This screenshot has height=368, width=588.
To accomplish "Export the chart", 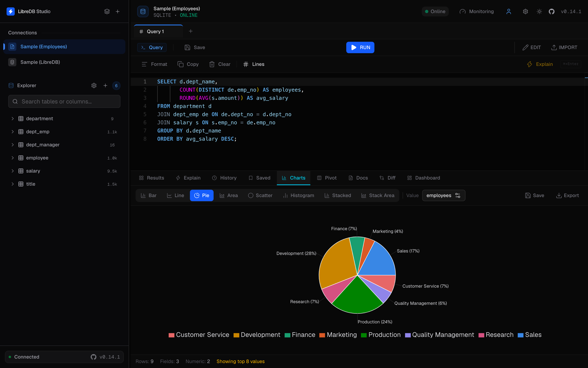I will point(567,195).
